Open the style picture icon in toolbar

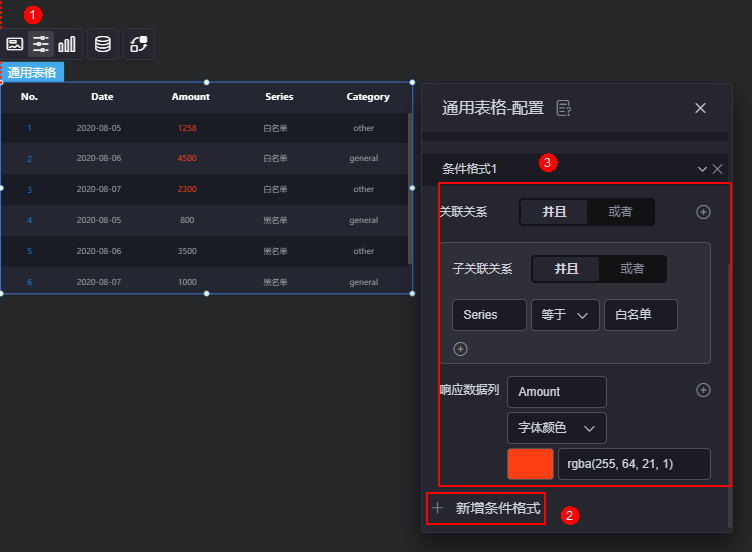(x=15, y=44)
